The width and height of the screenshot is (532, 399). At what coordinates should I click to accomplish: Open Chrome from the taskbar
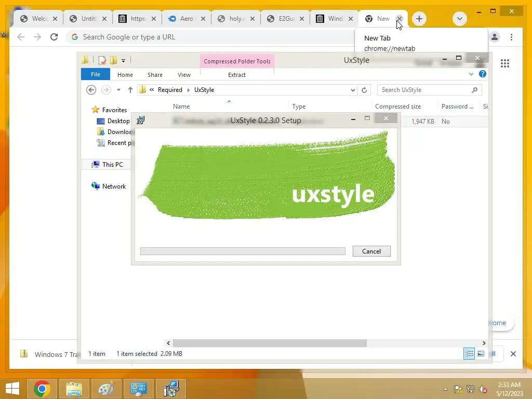[42, 389]
